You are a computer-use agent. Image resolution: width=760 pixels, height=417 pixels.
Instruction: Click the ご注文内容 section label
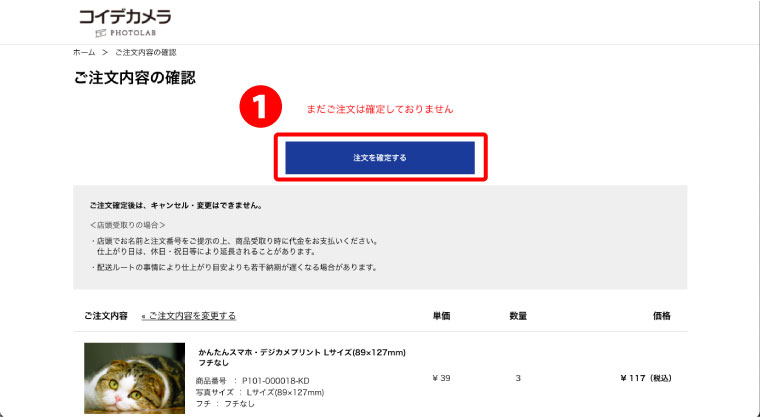(x=106, y=316)
